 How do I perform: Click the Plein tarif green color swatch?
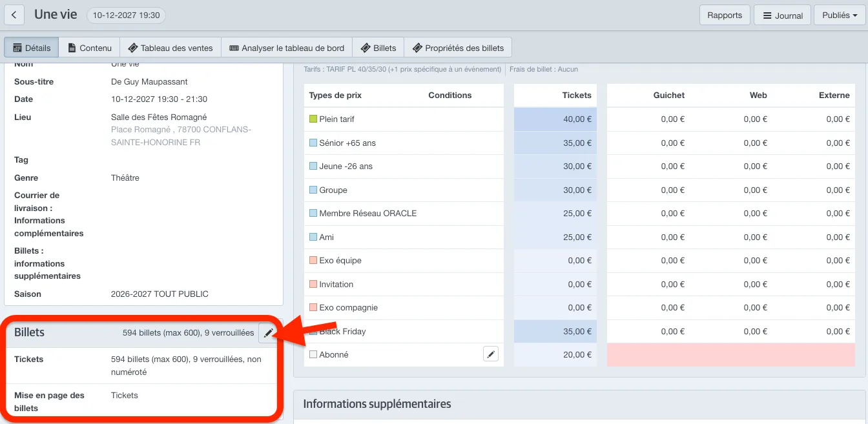tap(313, 119)
